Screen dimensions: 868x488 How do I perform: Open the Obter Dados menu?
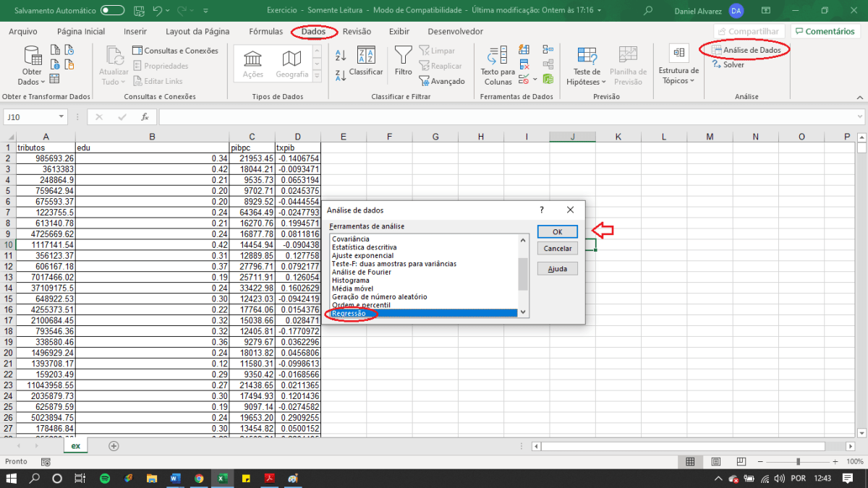coord(31,65)
